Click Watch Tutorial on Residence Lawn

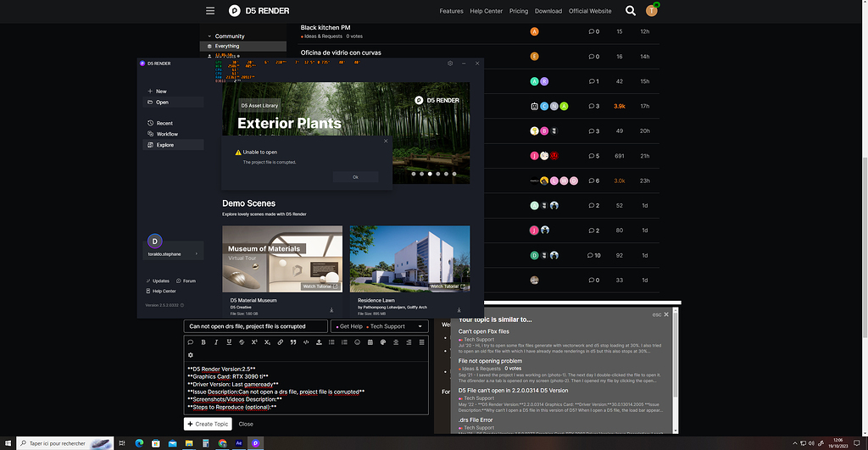448,286
